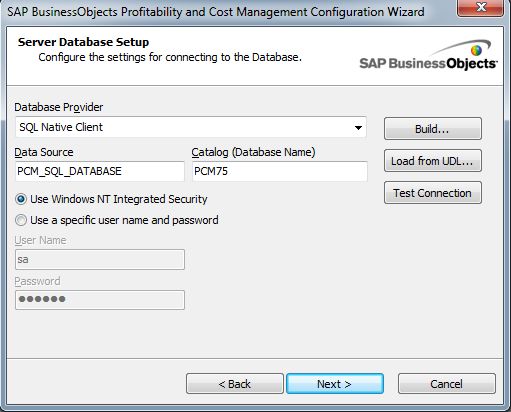The width and height of the screenshot is (511, 412).
Task: Click the Database Provider label
Action: 59,107
